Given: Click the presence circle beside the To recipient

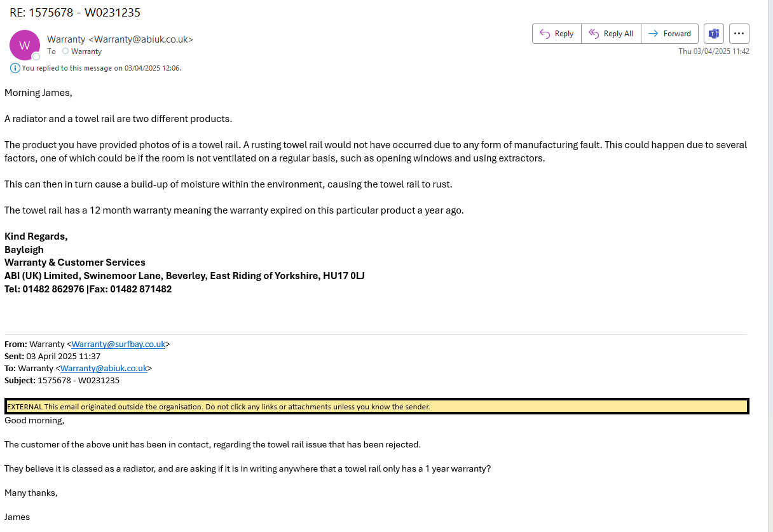Looking at the screenshot, I should (65, 51).
